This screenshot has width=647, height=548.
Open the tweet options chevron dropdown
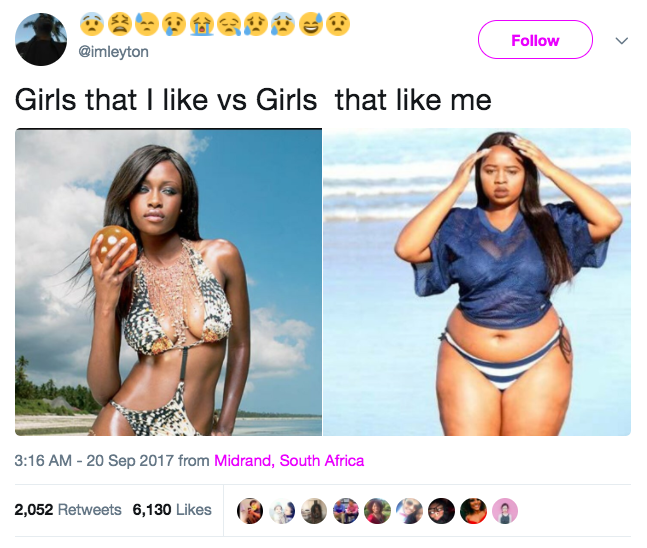[621, 40]
